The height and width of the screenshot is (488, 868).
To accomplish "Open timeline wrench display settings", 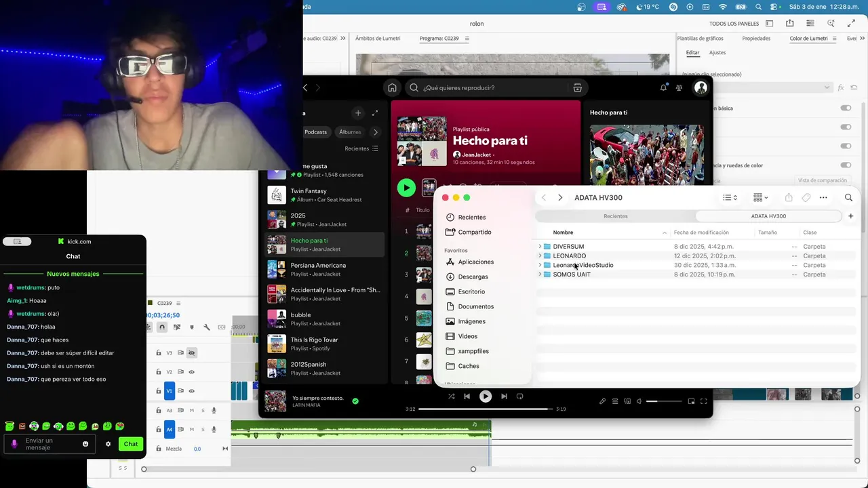I will [206, 327].
